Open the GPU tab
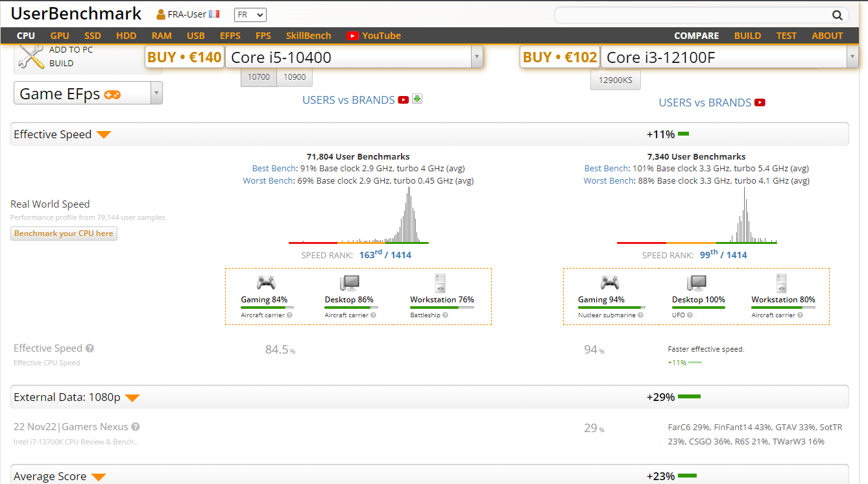The width and height of the screenshot is (868, 484). pos(60,36)
